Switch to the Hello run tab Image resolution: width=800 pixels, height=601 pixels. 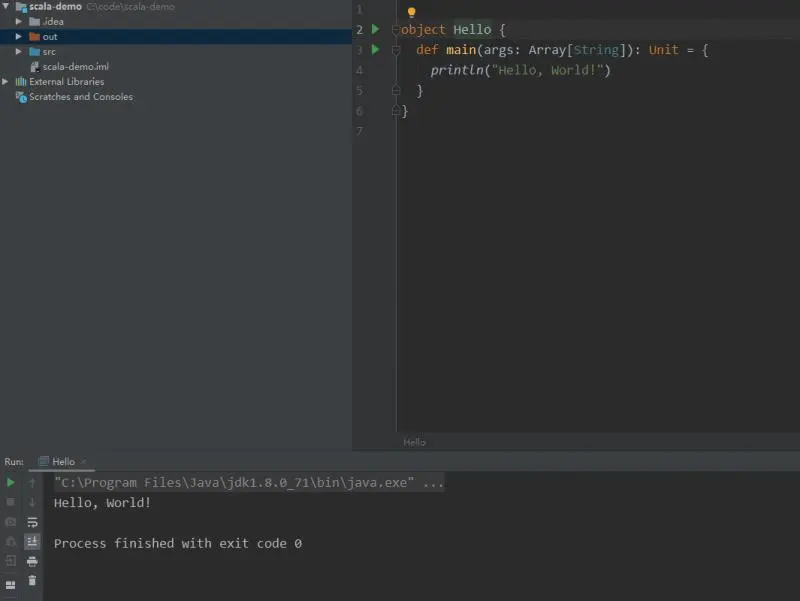pyautogui.click(x=63, y=462)
